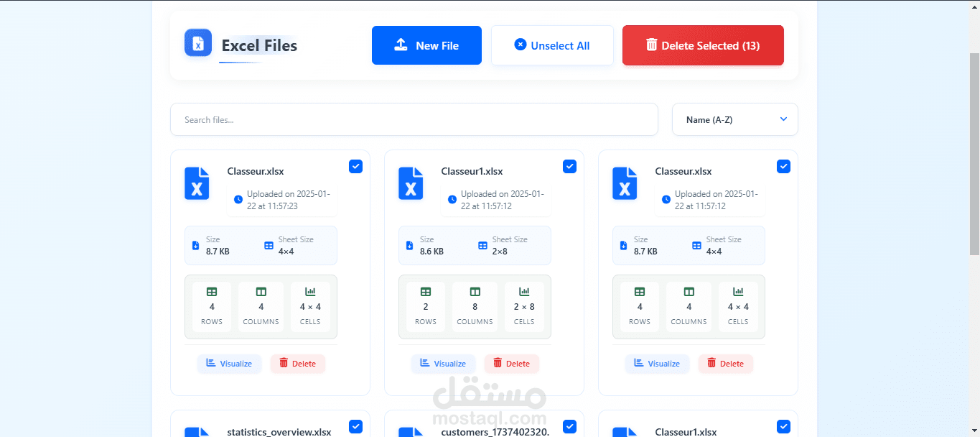The height and width of the screenshot is (437, 980).
Task: Delete Classeur.xlsx uploaded at 11:57:12
Action: [x=726, y=364]
